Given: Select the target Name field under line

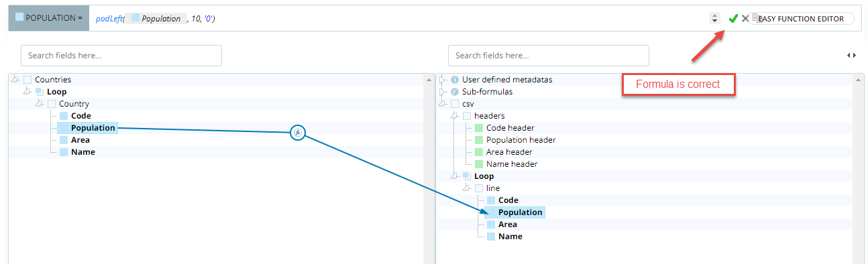Looking at the screenshot, I should tap(510, 237).
